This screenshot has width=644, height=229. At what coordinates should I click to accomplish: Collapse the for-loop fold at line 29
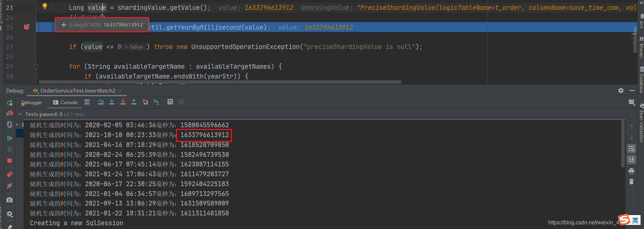pos(36,67)
